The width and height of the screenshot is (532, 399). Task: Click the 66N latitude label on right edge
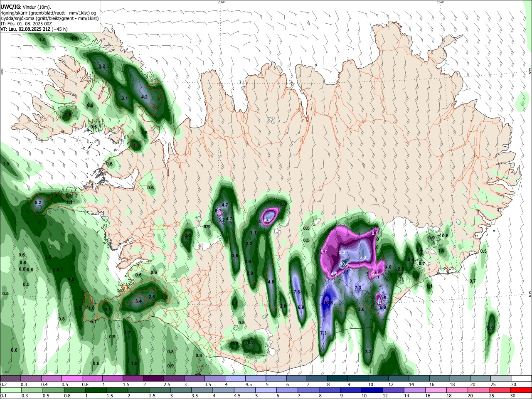coord(530,71)
